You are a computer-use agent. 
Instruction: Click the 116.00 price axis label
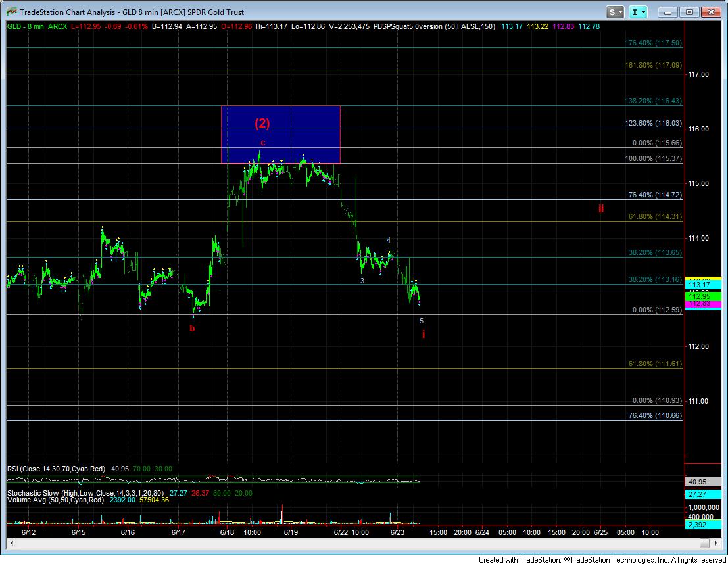tap(698, 129)
